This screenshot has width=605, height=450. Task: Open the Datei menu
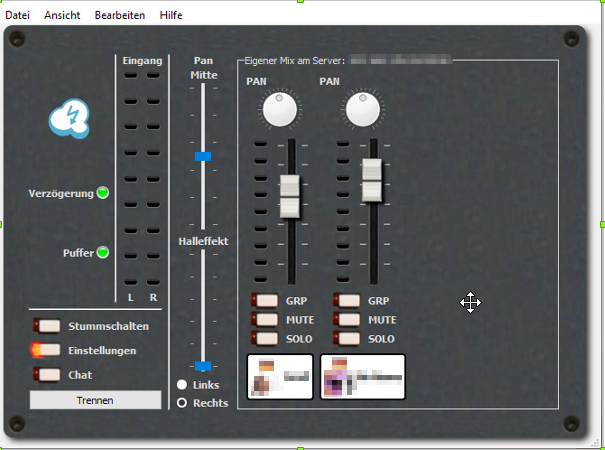coord(17,16)
